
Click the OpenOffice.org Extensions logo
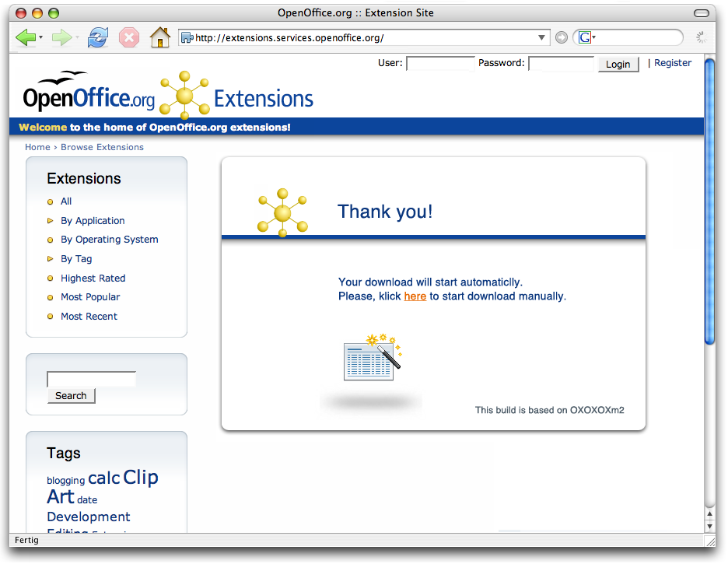click(169, 96)
